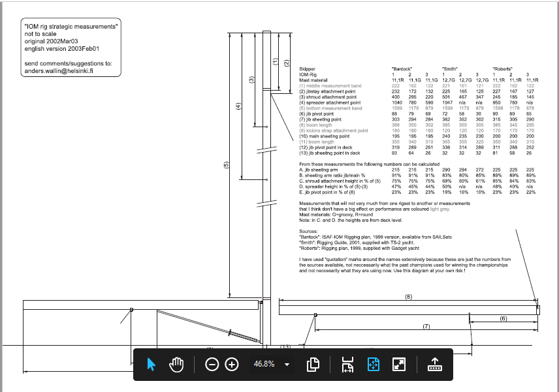Toggle the highlighted fit-to-page mode
This screenshot has width=559, height=392.
point(374,364)
